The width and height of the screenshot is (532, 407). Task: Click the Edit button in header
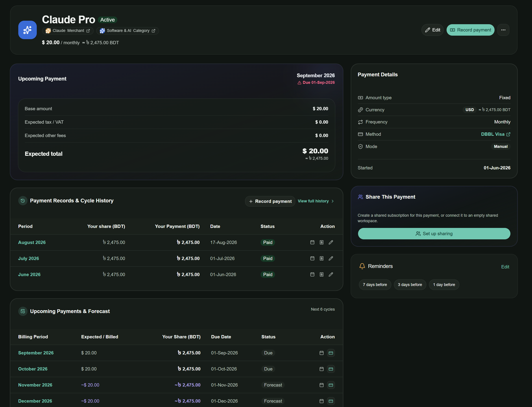(x=432, y=30)
